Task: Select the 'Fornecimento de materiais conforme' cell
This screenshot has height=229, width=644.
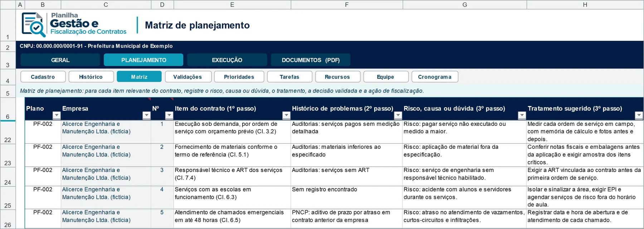Action: [232, 155]
